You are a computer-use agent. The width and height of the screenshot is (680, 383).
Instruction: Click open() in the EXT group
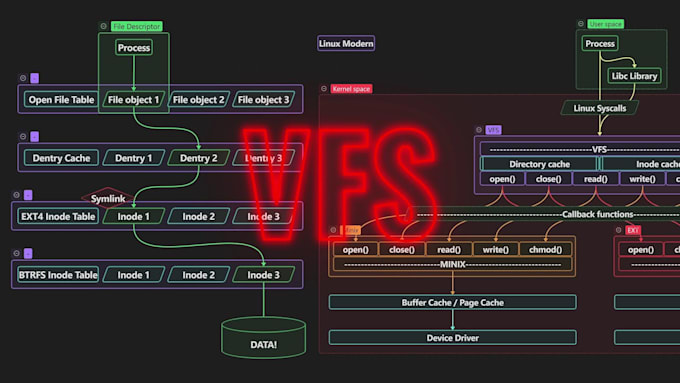[x=641, y=249]
